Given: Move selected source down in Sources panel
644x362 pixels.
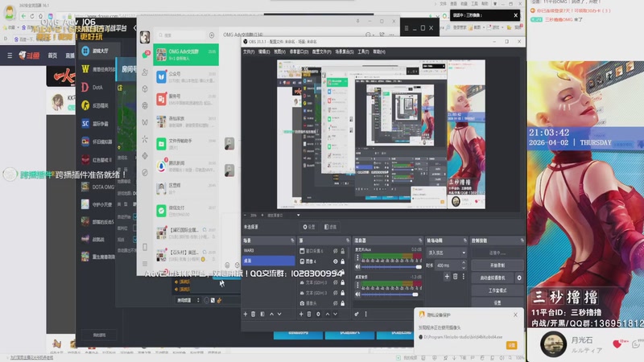Looking at the screenshot, I should point(335,314).
